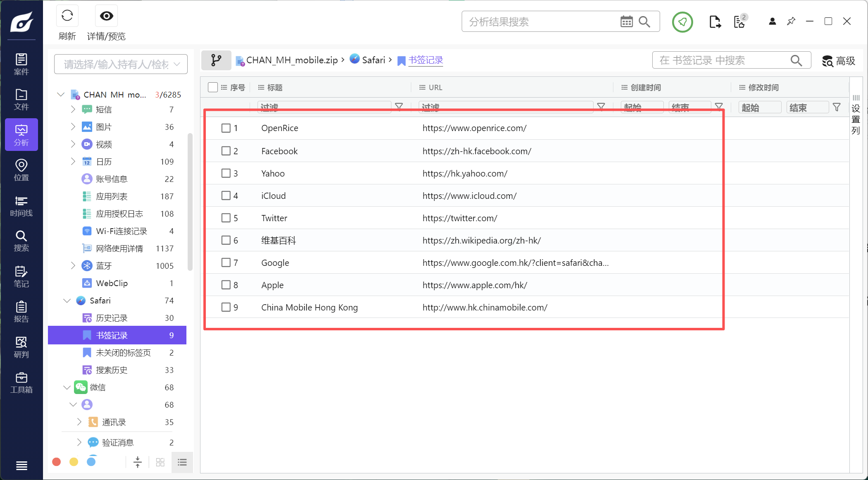Toggle the select-all checkbox in header
The image size is (868, 480).
212,87
